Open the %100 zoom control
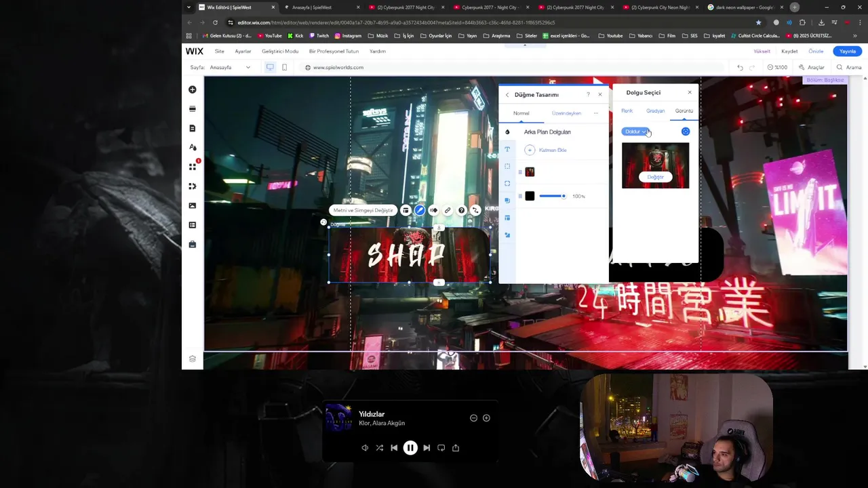The height and width of the screenshot is (488, 868). pyautogui.click(x=778, y=67)
